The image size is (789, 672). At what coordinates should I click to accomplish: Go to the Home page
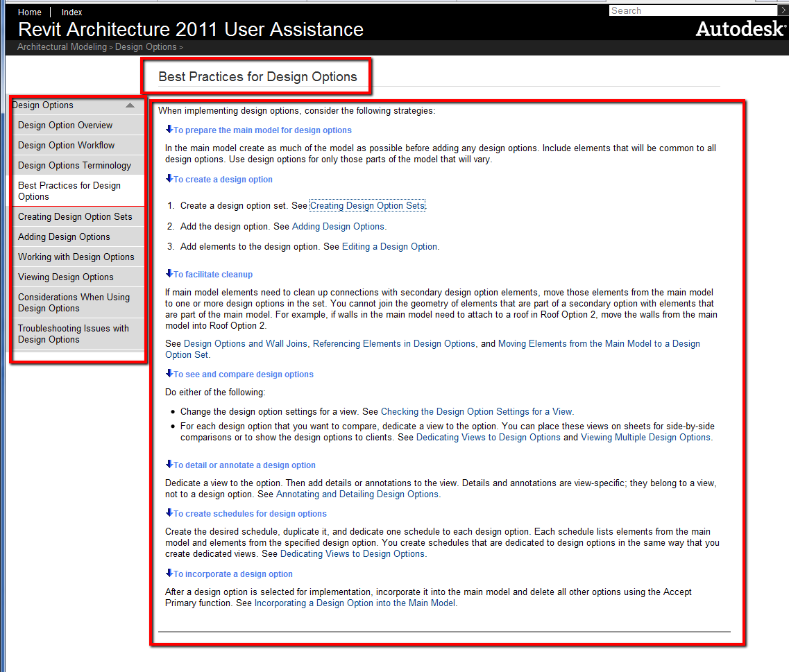[x=30, y=12]
